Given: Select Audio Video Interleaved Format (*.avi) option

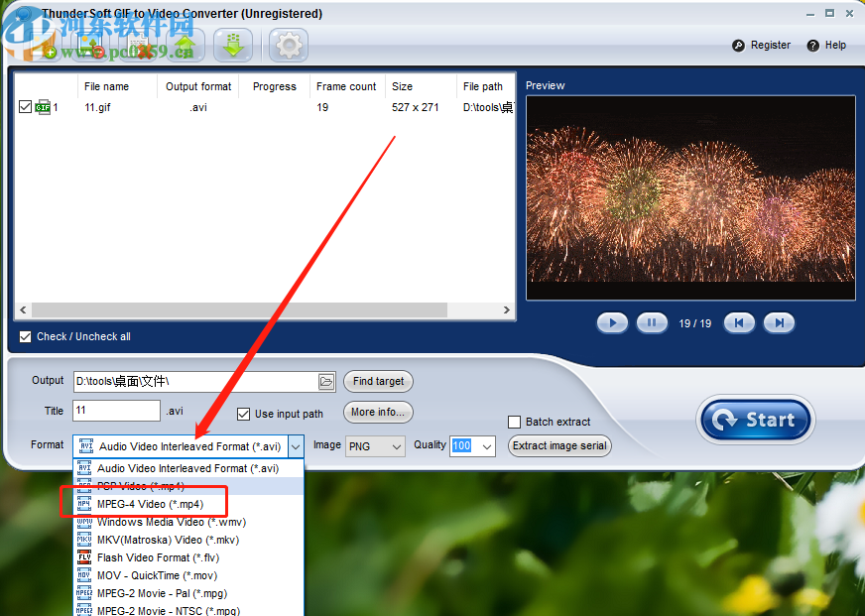Looking at the screenshot, I should click(188, 468).
